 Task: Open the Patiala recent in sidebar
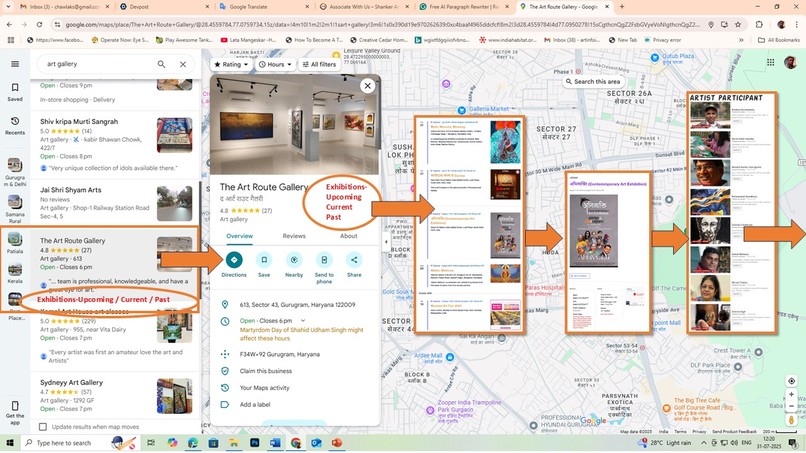pyautogui.click(x=15, y=243)
